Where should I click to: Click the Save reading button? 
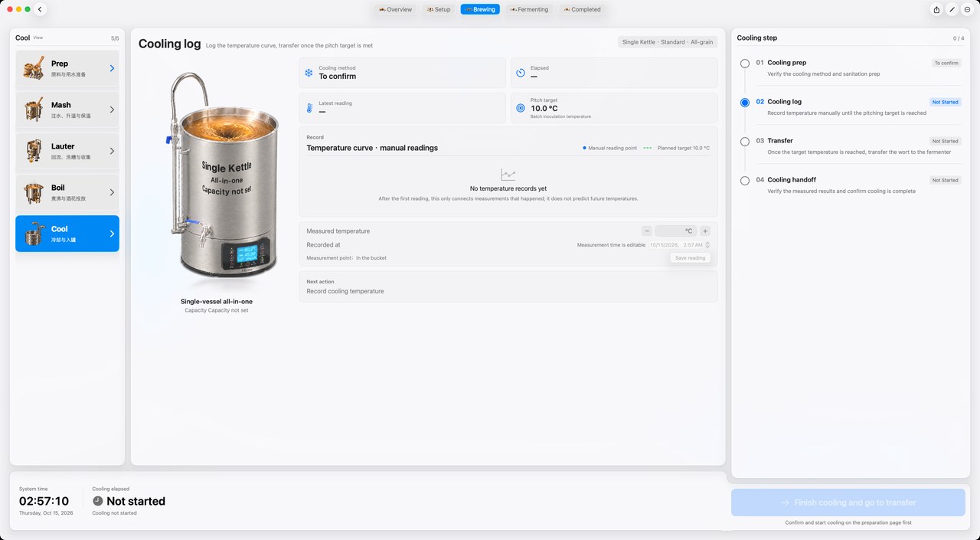(690, 258)
